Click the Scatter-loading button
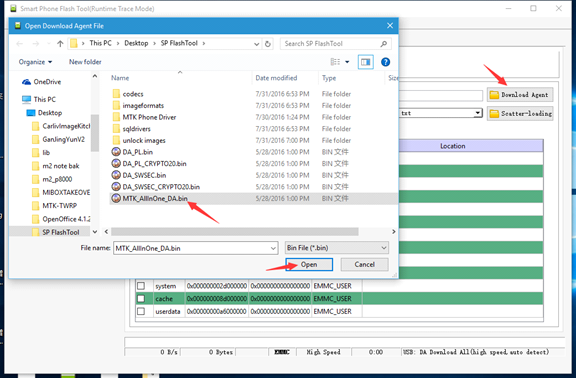Screen dimensions: 576x378 pos(520,114)
